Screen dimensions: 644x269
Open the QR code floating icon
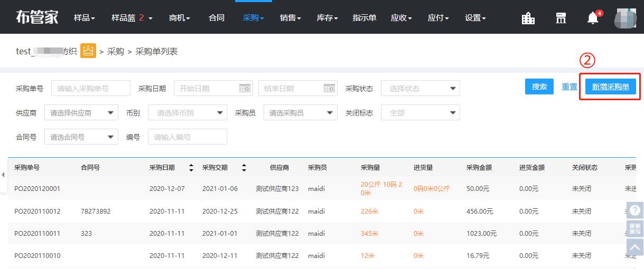click(635, 228)
